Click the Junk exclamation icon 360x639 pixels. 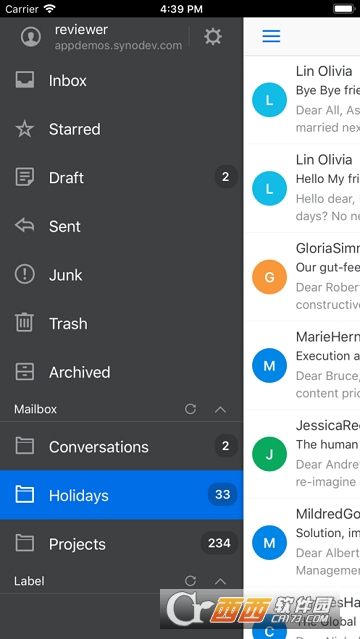(25, 274)
